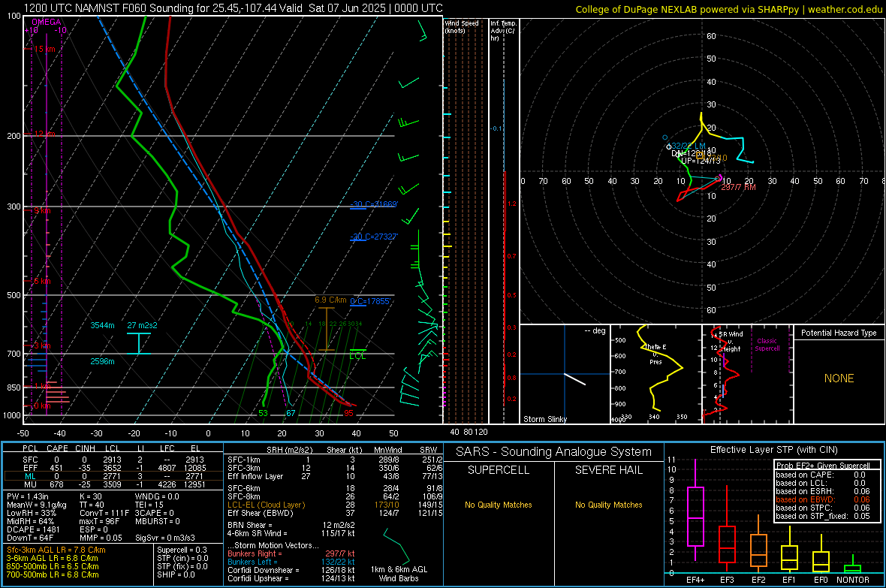Click 700-500mb LR = 6.8 C/km
This screenshot has width=886, height=588.
click(53, 575)
